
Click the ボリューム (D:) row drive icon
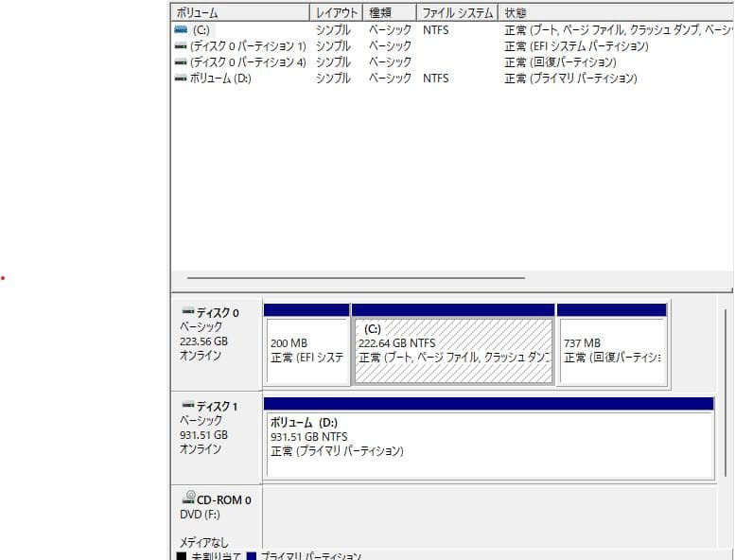pyautogui.click(x=181, y=78)
